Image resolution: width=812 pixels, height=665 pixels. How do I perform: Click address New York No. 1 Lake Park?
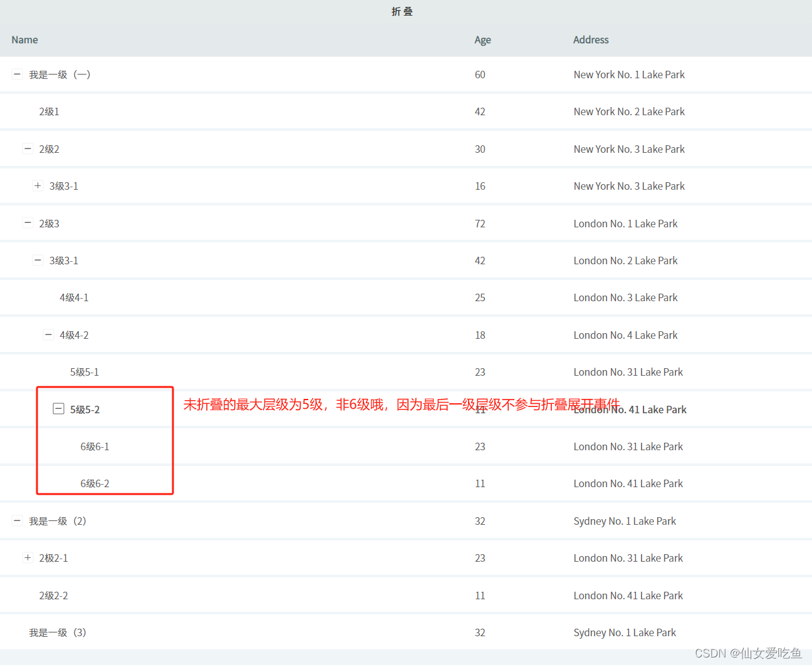(629, 75)
